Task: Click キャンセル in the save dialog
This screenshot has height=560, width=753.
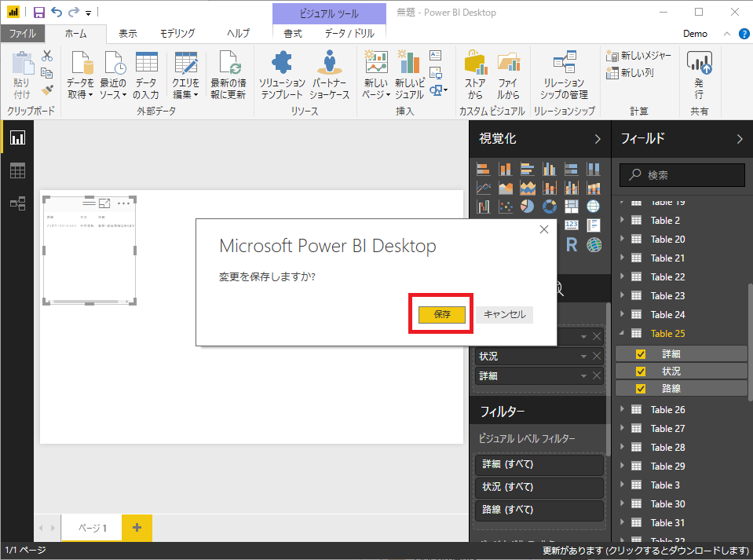Action: (x=504, y=315)
